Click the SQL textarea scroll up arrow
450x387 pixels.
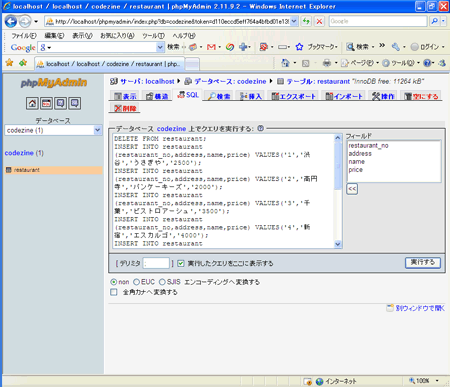click(x=338, y=138)
